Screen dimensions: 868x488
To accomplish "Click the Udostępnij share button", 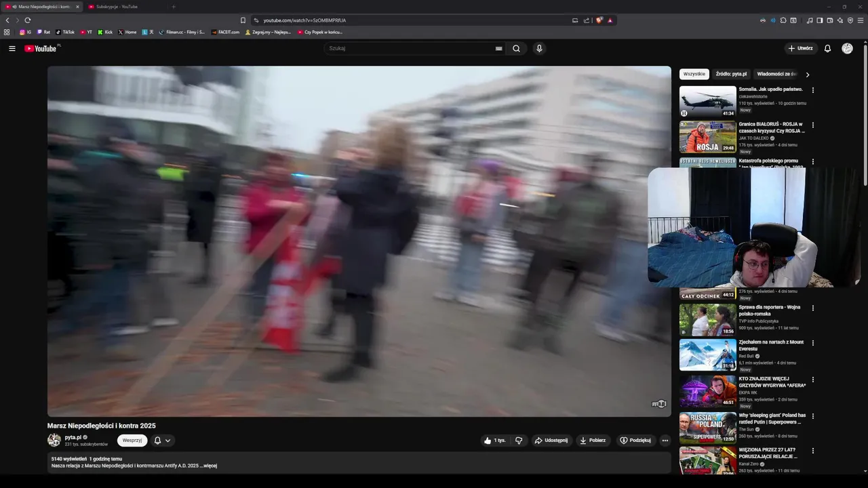I will tap(551, 440).
